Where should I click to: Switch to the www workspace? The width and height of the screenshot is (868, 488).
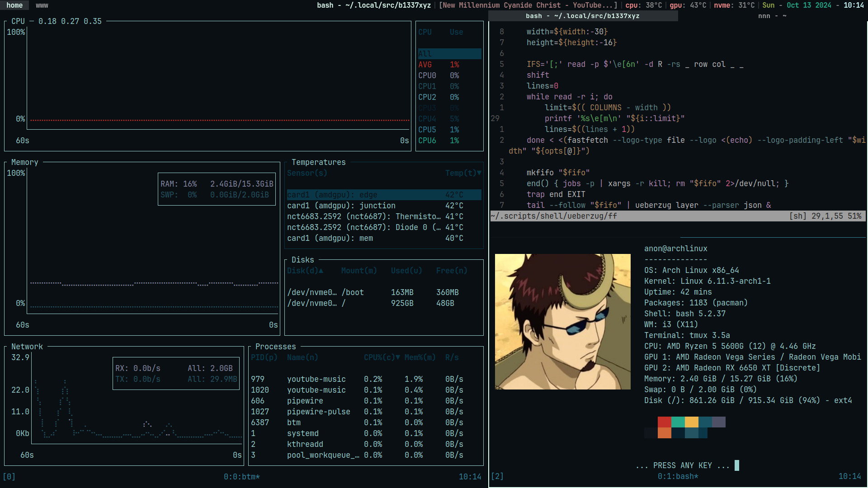click(x=42, y=5)
